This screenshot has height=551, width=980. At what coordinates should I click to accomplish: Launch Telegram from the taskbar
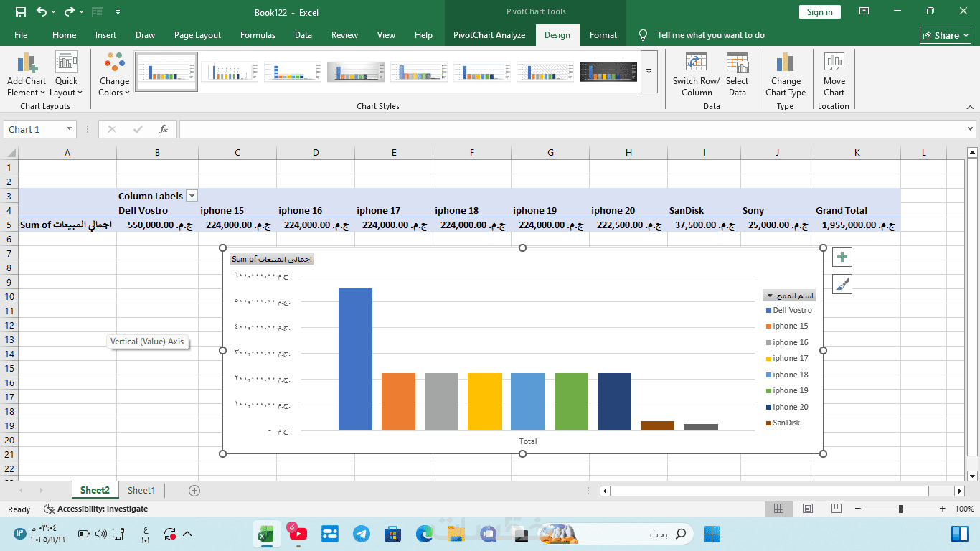point(362,534)
